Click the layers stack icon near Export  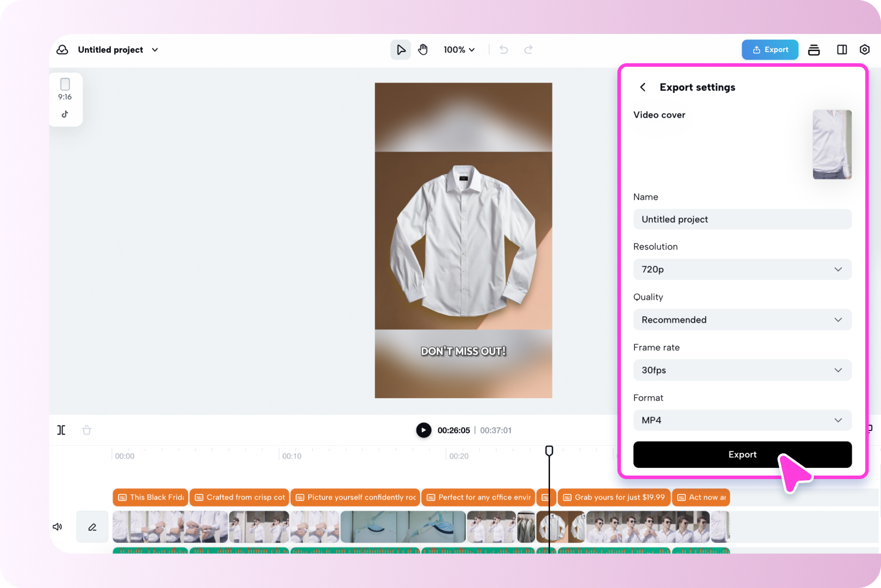(x=814, y=49)
